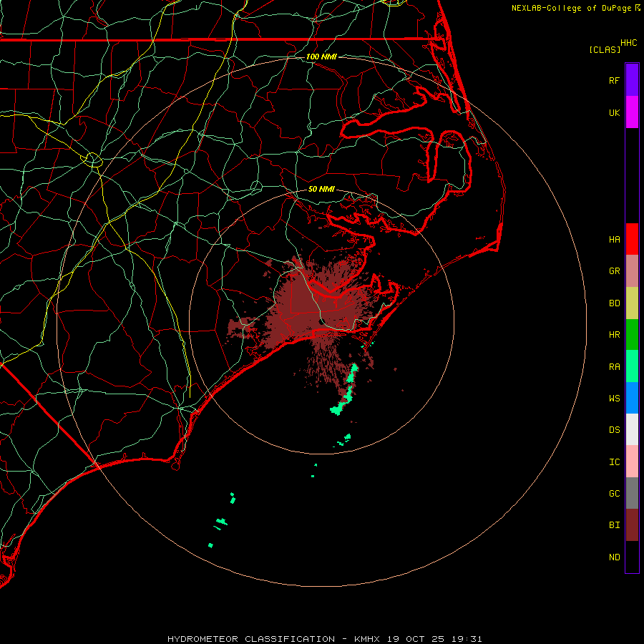Screen dimensions: 644x644
Task: Click the '50 NMI' range ring label
Action: (321, 189)
